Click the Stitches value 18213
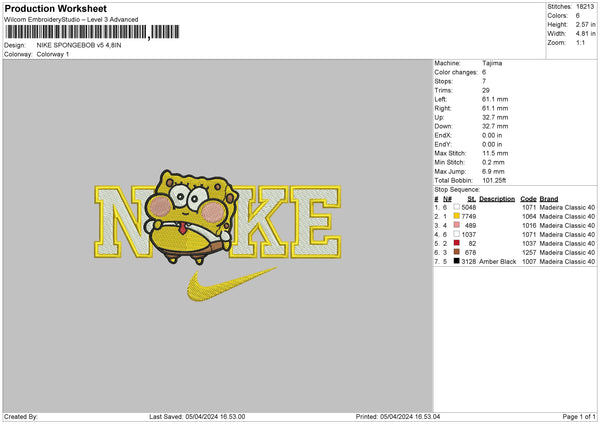This screenshot has width=600, height=424. tap(585, 7)
